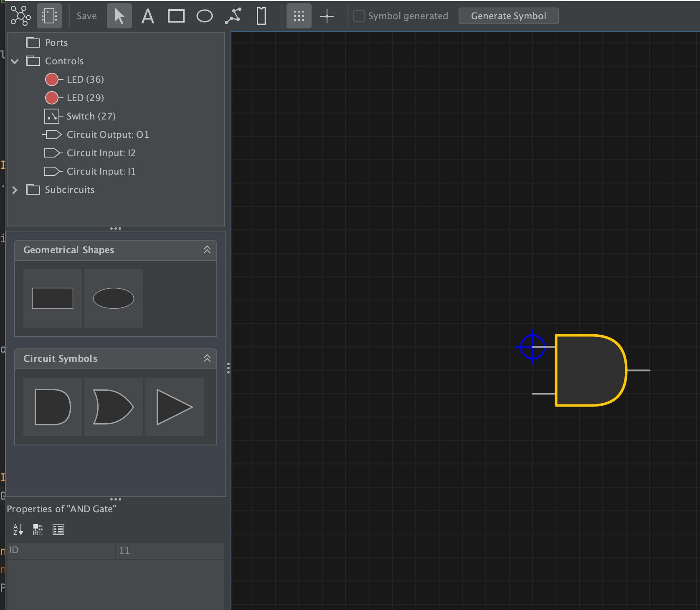Viewport: 700px width, 610px height.
Task: Select the polyline connection tool
Action: [233, 16]
